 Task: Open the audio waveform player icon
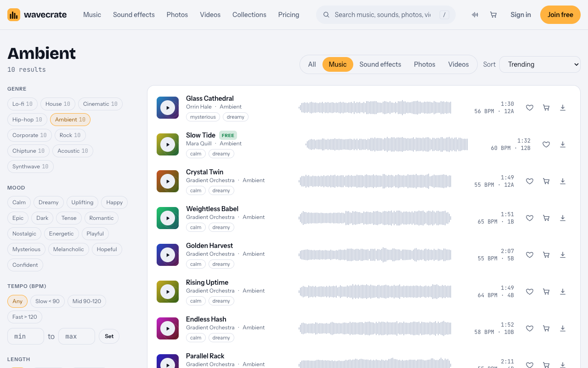[x=475, y=15]
